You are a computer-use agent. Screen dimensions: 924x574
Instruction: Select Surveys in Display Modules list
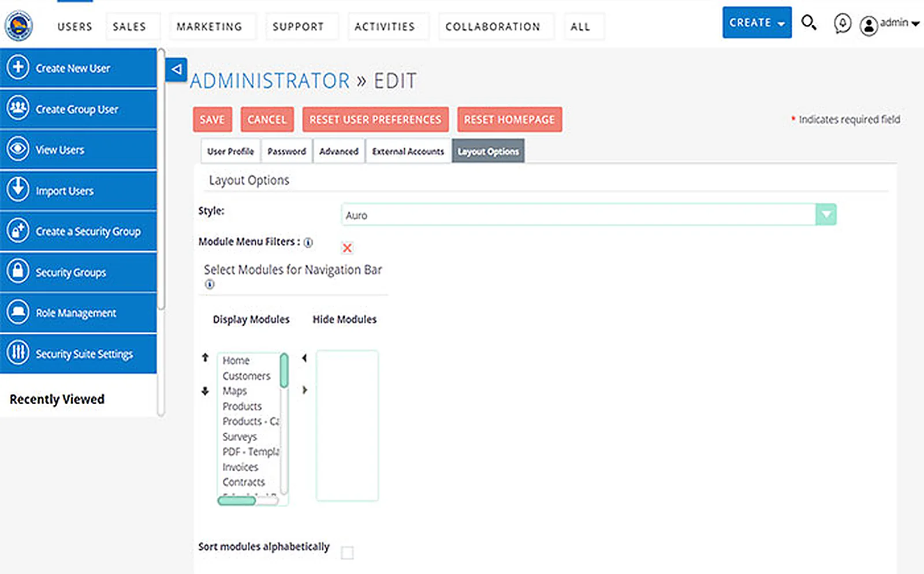[x=240, y=437]
